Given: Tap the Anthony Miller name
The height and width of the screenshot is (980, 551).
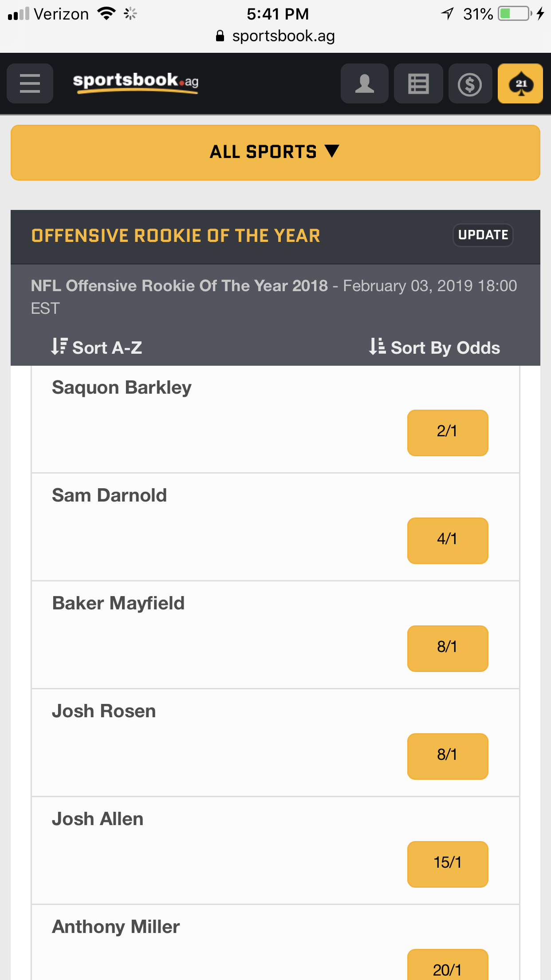Looking at the screenshot, I should coord(116,927).
